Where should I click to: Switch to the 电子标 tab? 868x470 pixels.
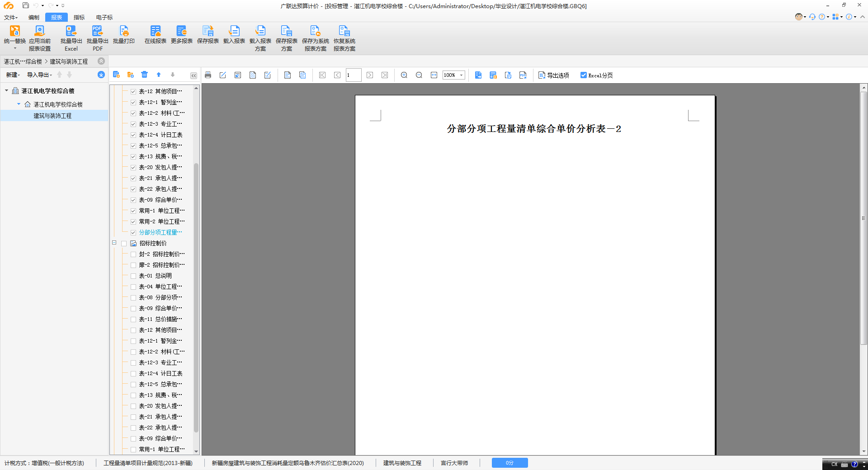104,17
